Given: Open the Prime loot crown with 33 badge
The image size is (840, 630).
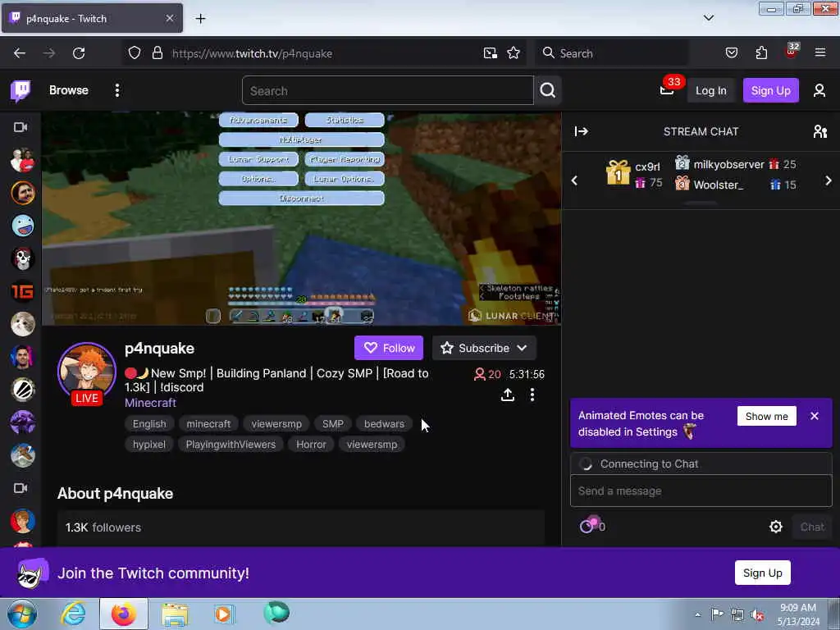Looking at the screenshot, I should (668, 89).
